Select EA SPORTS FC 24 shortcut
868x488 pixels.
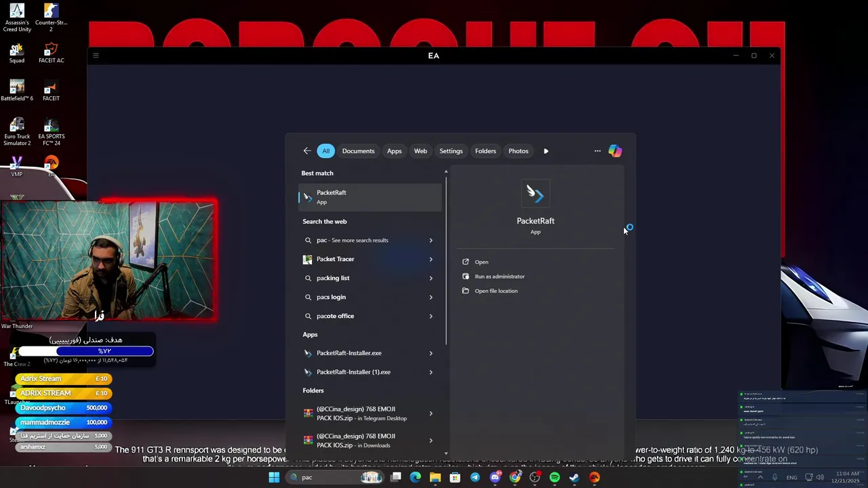(51, 131)
